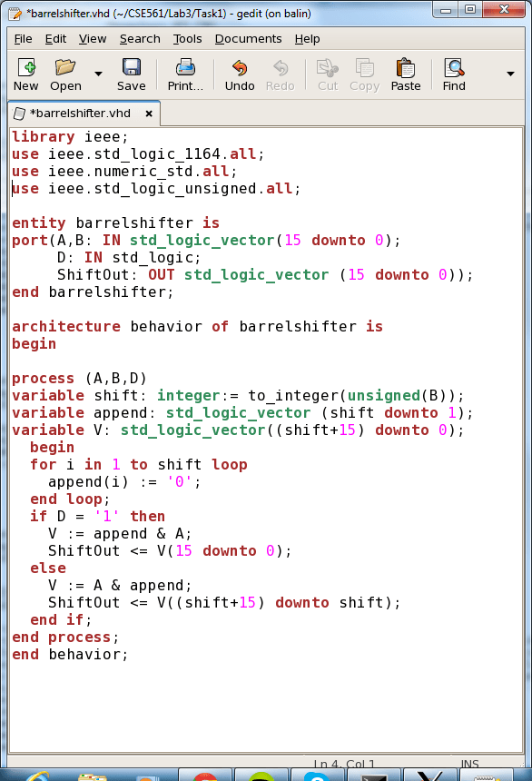Open the Tools menu
The width and height of the screenshot is (532, 781).
[x=187, y=39]
